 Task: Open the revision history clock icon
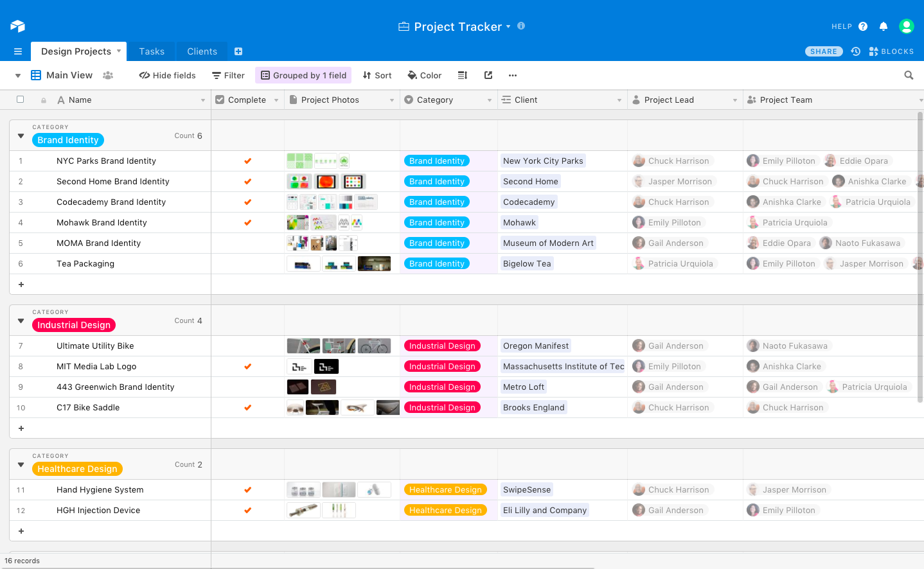pos(855,51)
